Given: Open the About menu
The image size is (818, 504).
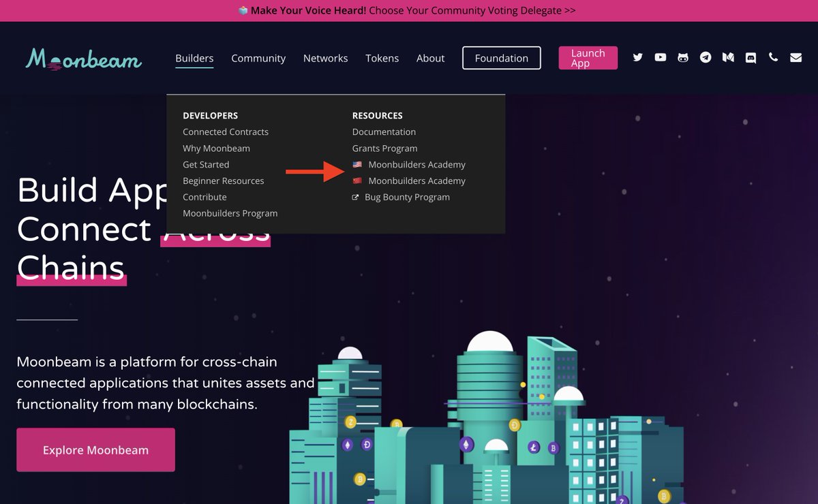Looking at the screenshot, I should pos(431,58).
